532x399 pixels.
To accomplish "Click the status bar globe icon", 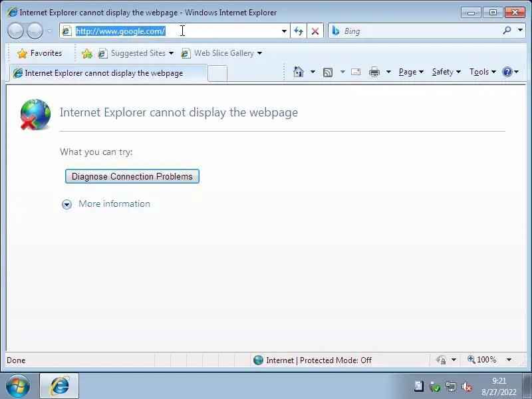I will [x=258, y=360].
